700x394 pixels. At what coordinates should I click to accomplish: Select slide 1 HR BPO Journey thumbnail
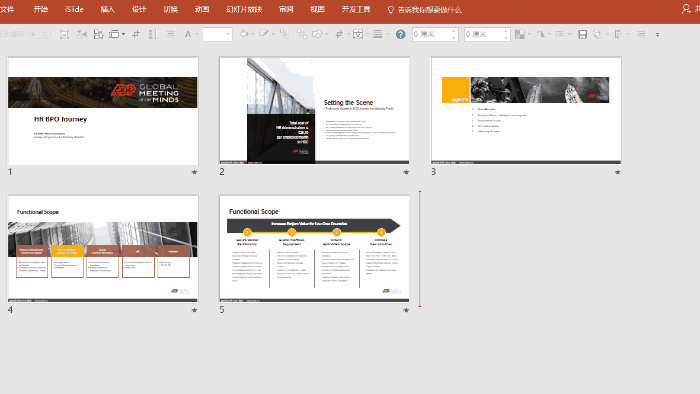pyautogui.click(x=103, y=111)
